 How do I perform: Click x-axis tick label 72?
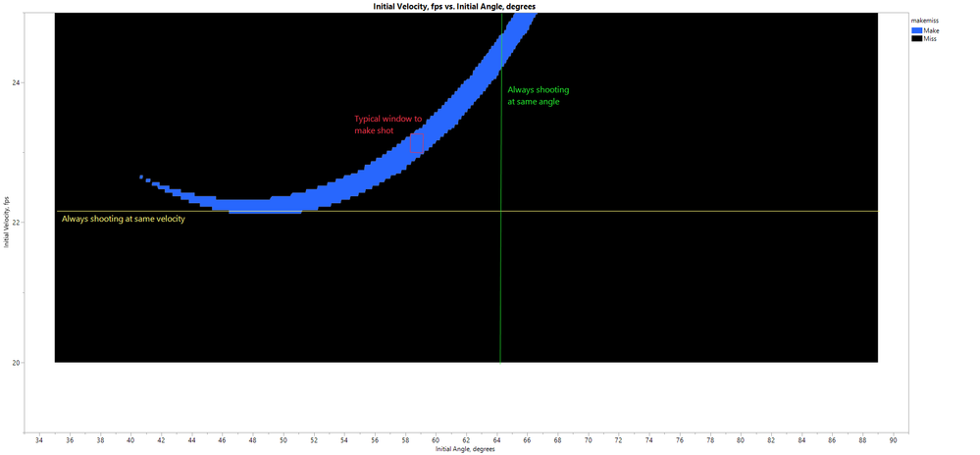click(619, 439)
